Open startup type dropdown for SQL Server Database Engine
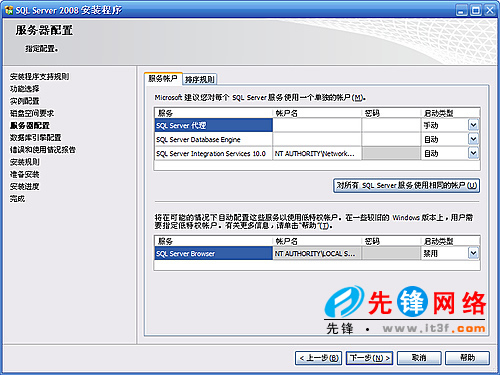500x375 pixels. point(473,139)
